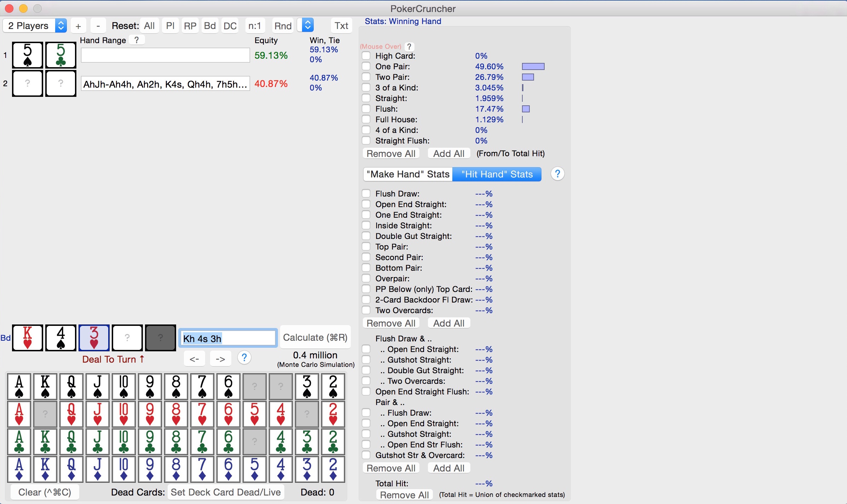The width and height of the screenshot is (847, 504).
Task: Select the King of clubs deck card
Action: coord(45,441)
